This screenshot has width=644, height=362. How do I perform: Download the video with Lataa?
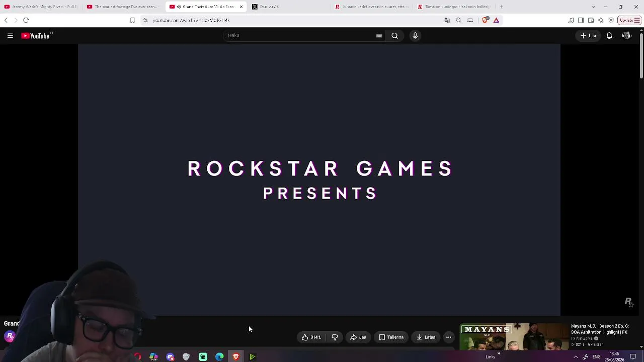[426, 337]
